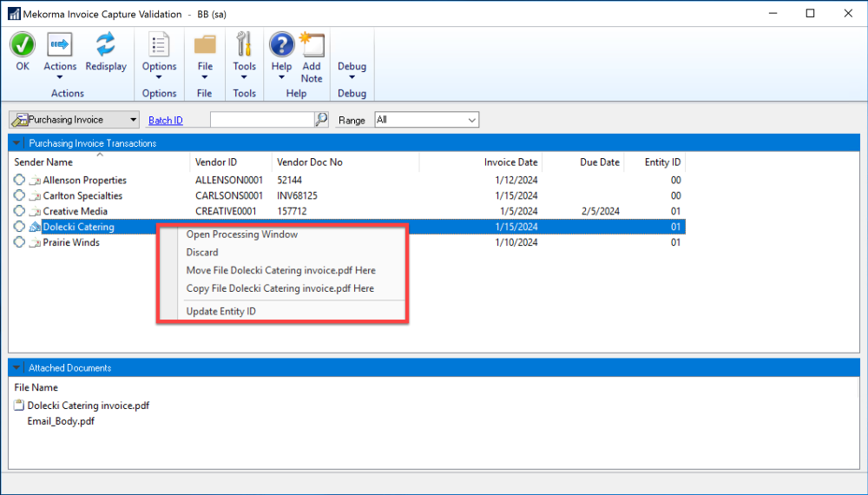Click file icon next to Dolecki Catering invoice.pdf
Viewport: 868px width, 495px height.
coord(19,405)
